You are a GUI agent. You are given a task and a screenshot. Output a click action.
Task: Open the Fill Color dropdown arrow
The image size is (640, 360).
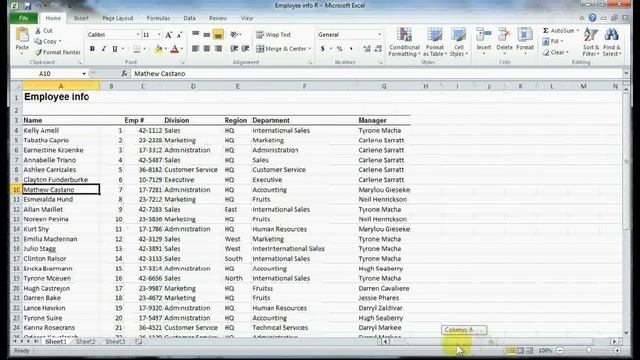[165, 49]
